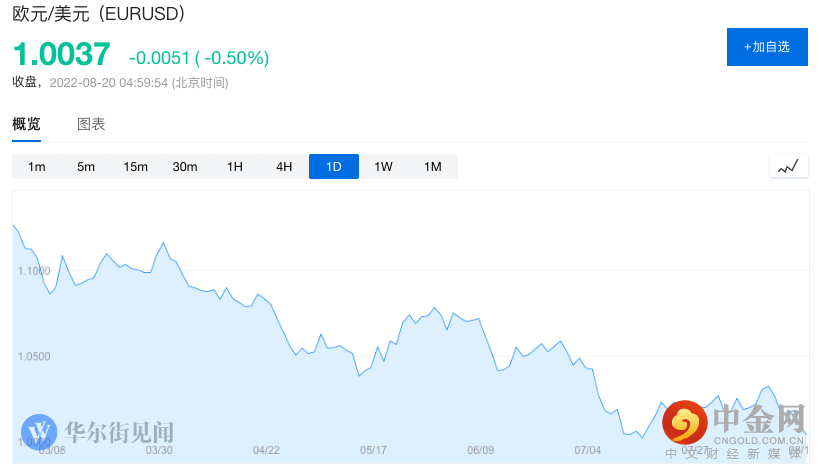Select the 1H timeframe

click(235, 167)
